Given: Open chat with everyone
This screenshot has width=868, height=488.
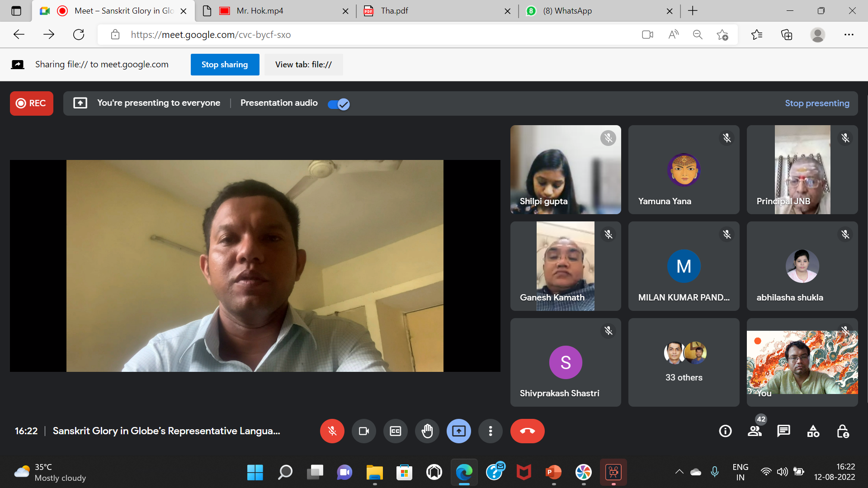Looking at the screenshot, I should pyautogui.click(x=783, y=431).
